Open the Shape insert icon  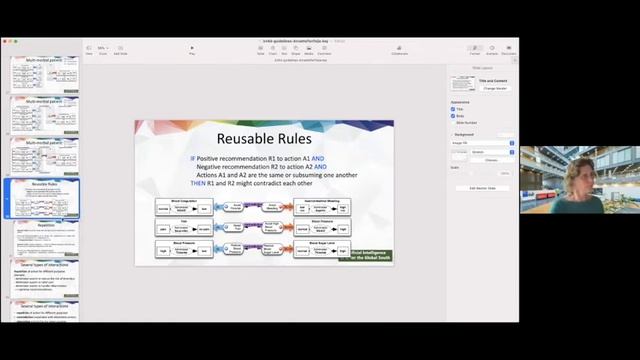296,48
